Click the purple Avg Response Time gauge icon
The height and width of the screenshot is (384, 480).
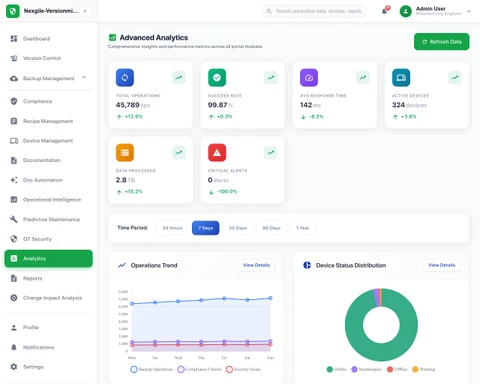[x=309, y=78]
